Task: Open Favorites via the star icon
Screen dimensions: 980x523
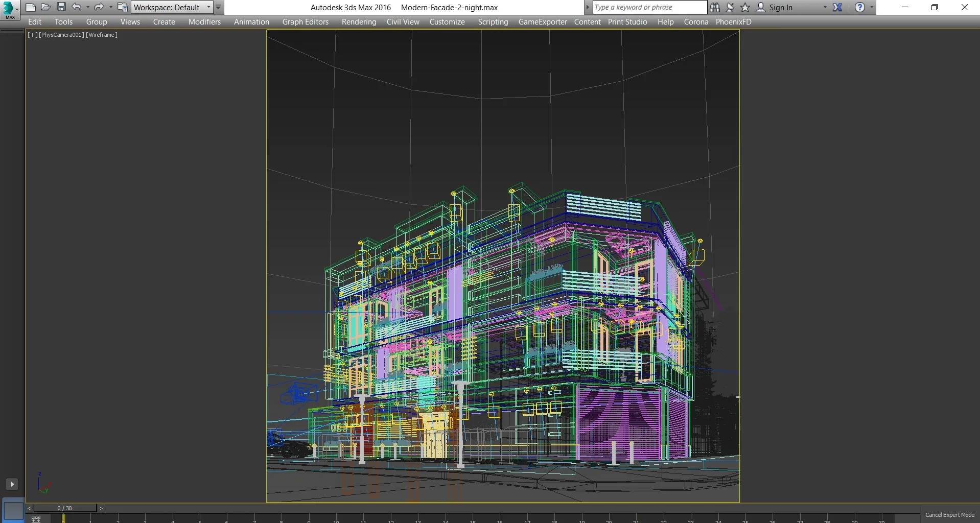Action: click(x=745, y=7)
